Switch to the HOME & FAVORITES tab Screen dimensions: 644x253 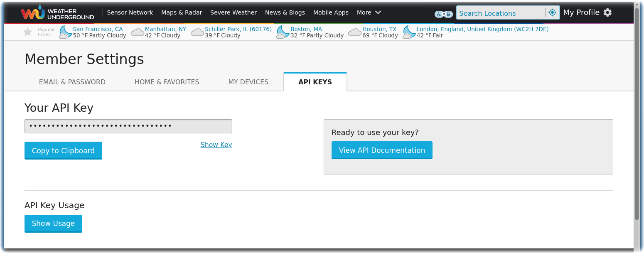167,82
